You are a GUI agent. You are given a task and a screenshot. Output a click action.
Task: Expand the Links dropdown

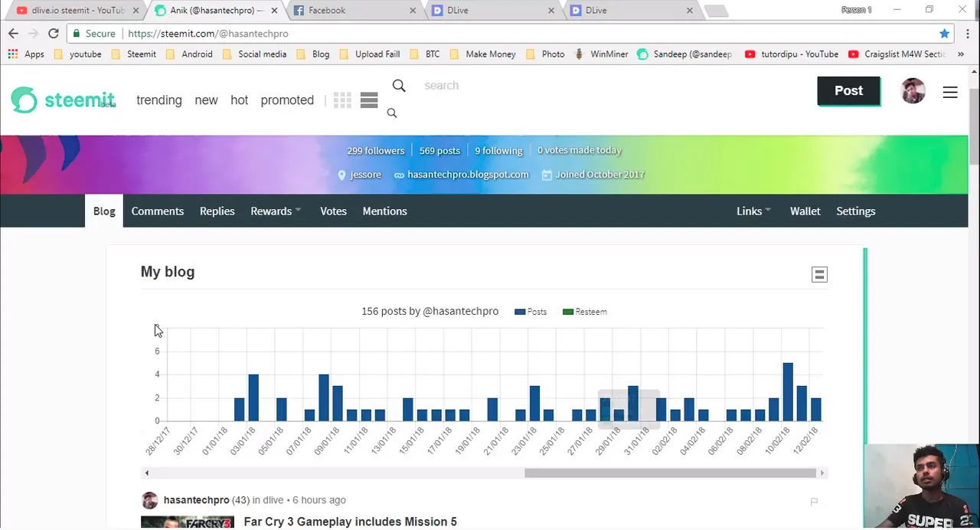pos(753,211)
